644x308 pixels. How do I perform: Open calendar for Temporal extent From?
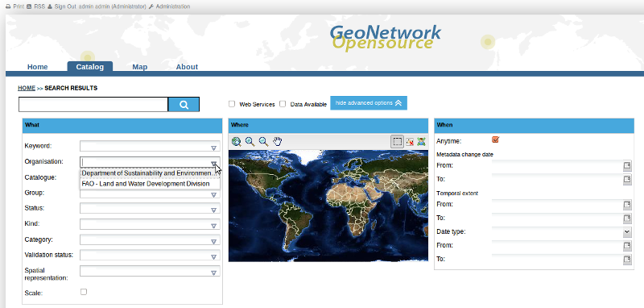(x=627, y=204)
